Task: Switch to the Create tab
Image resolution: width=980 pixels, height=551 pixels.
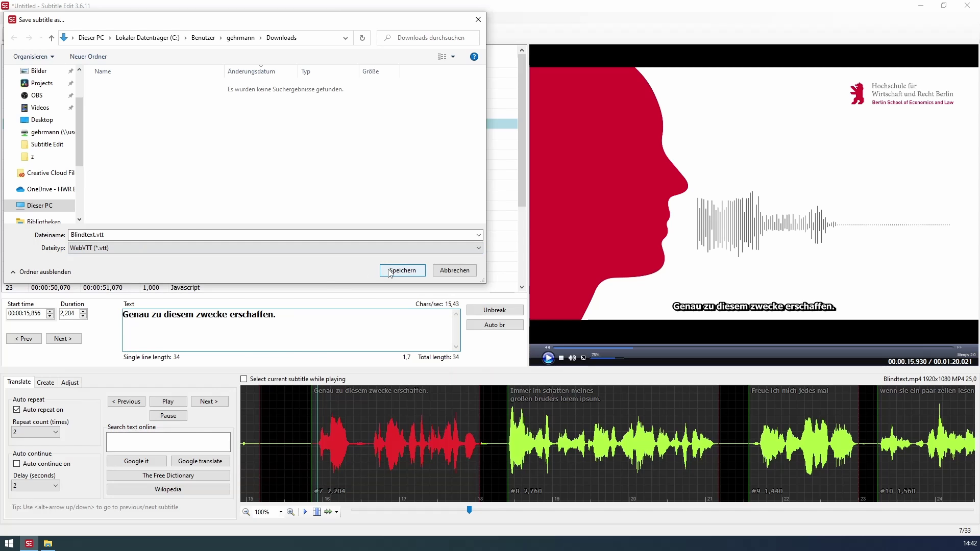Action: pyautogui.click(x=45, y=382)
